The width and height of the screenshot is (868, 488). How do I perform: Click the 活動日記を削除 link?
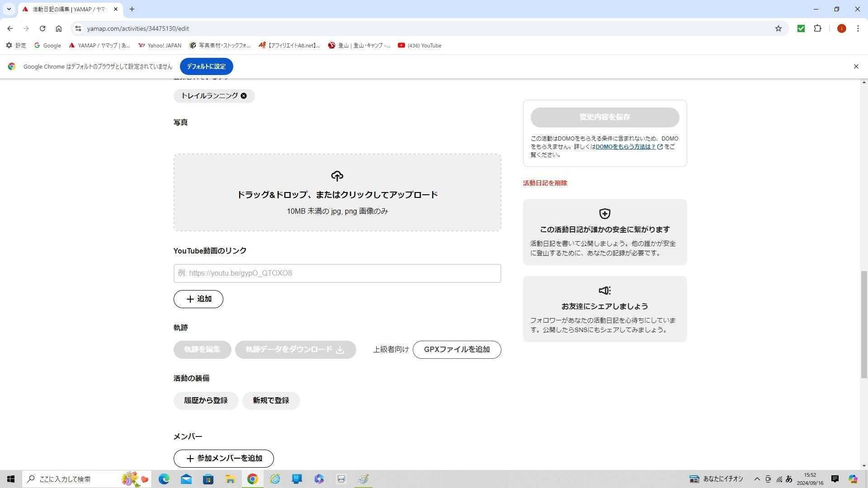coord(545,183)
